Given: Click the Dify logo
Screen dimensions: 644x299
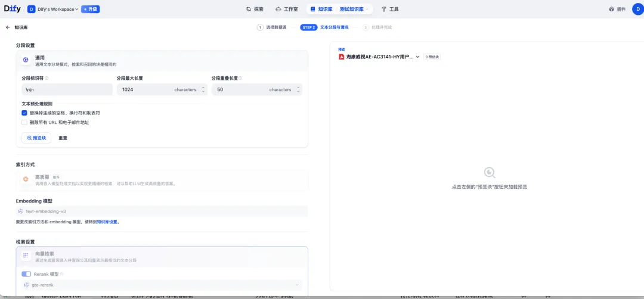Looking at the screenshot, I should (12, 8).
